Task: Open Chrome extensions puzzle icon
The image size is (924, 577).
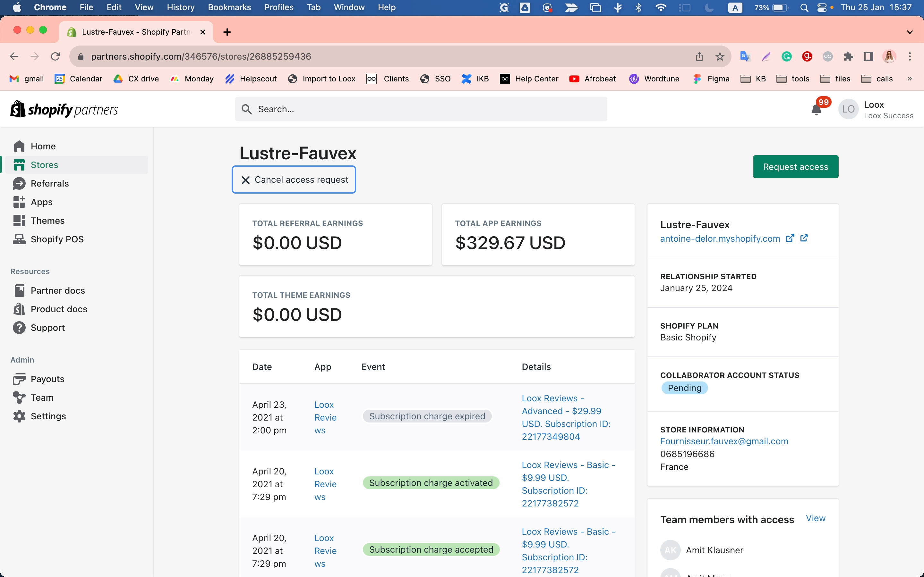Action: click(x=848, y=56)
